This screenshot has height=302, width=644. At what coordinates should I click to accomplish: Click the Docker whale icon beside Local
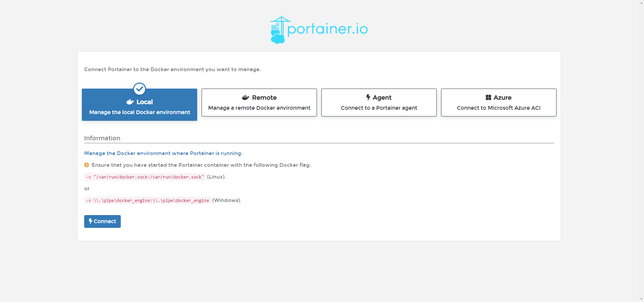(130, 102)
